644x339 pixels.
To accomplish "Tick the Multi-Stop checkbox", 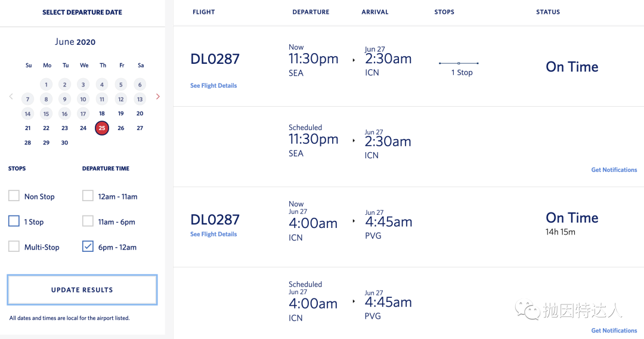I will coord(14,246).
